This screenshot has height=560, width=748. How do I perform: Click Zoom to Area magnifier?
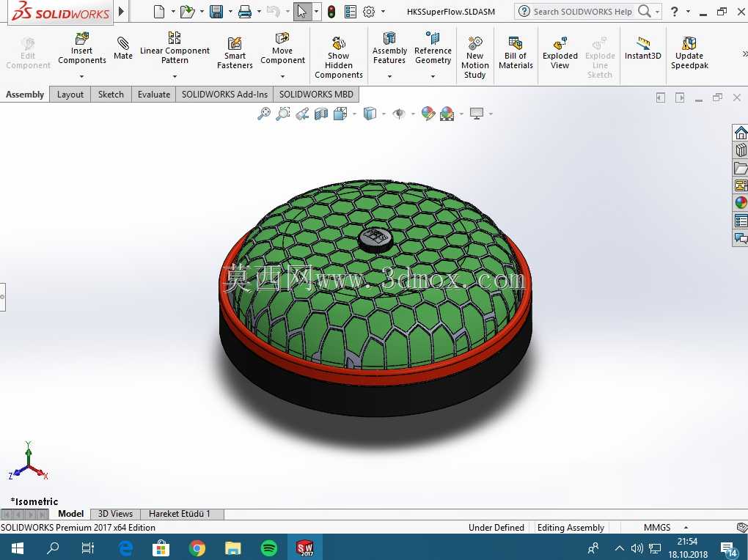pyautogui.click(x=283, y=114)
